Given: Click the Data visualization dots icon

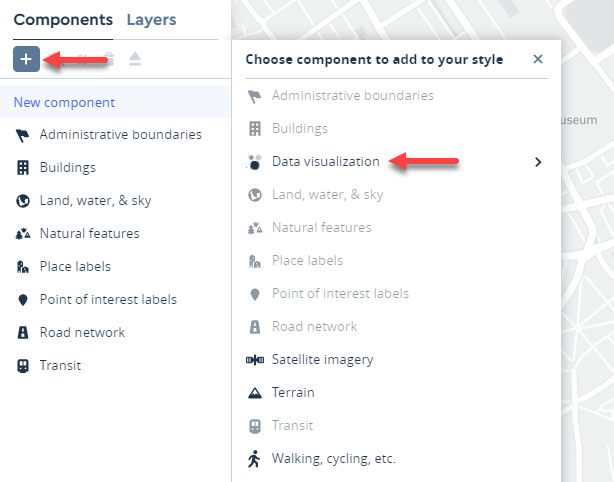Looking at the screenshot, I should (x=254, y=162).
